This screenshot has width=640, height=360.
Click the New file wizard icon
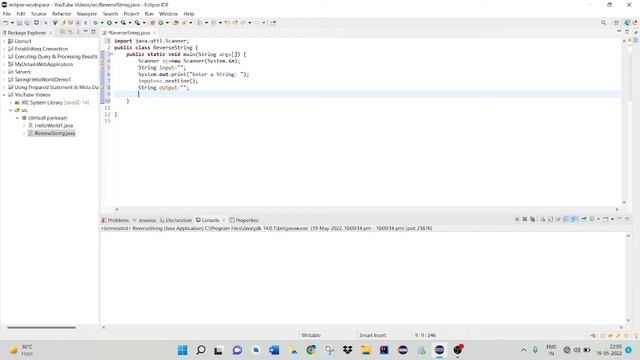(x=6, y=23)
